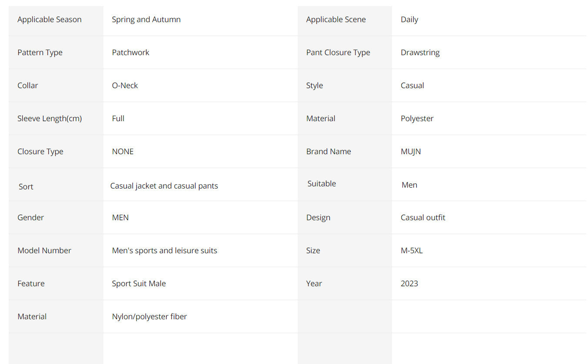Select the "Patchwork" value text
The image size is (588, 364).
[x=130, y=53]
